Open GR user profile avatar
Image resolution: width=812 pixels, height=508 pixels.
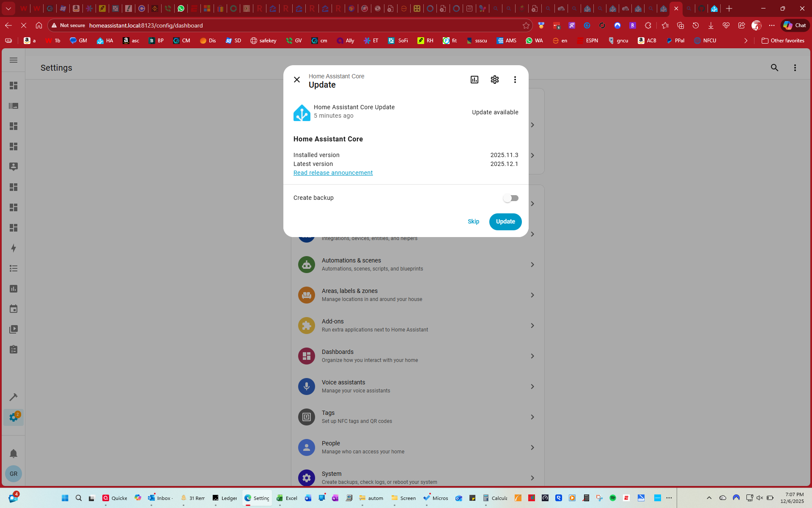click(x=14, y=474)
